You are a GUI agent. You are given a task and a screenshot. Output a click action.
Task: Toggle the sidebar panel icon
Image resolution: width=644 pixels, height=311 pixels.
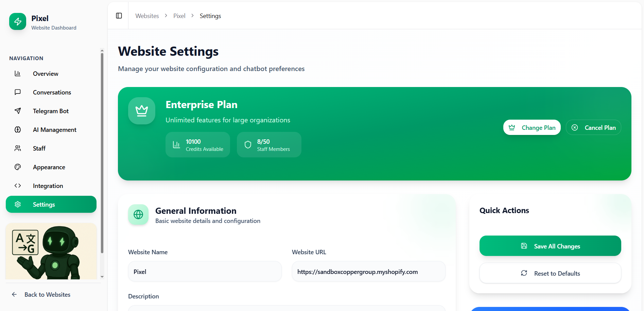[119, 16]
